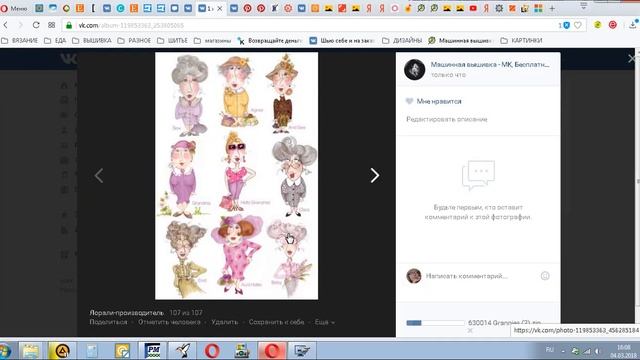The width and height of the screenshot is (640, 360).
Task: Click the group avatar in photo panel
Action: click(x=414, y=69)
